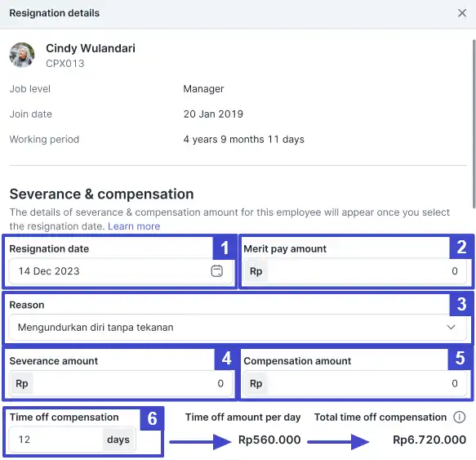Click the Resignation date field showing 14 Dec 2023
The width and height of the screenshot is (476, 460).
point(121,271)
